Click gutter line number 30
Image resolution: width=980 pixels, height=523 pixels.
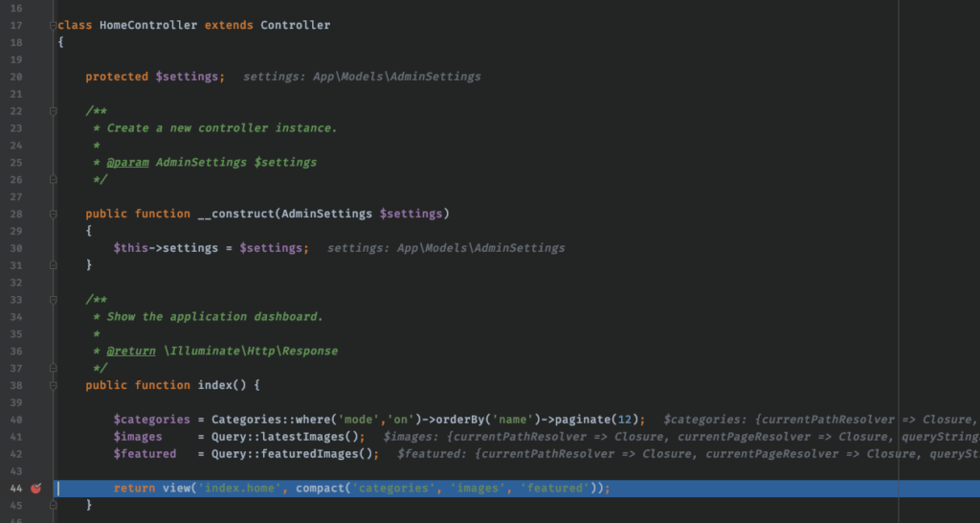[16, 247]
